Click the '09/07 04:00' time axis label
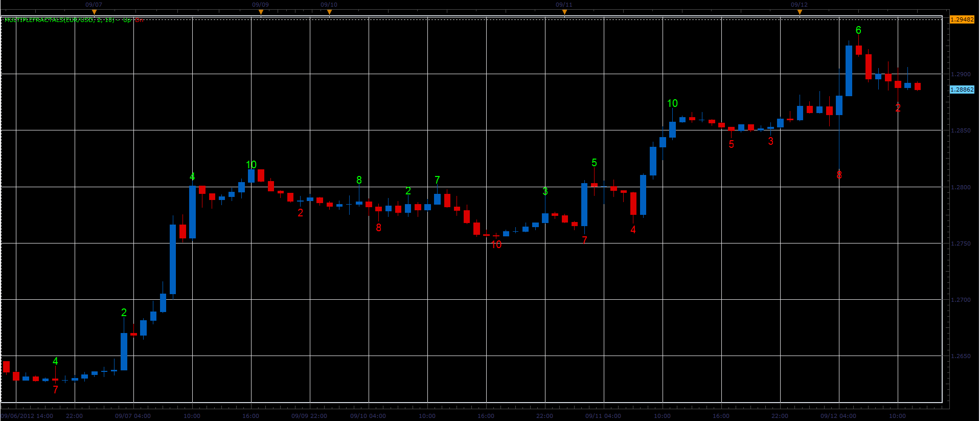This screenshot has width=980, height=421. tap(133, 416)
